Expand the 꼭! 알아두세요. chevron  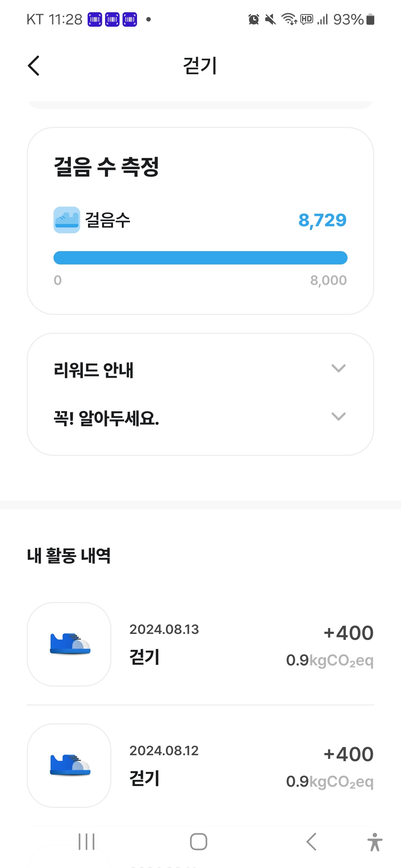[338, 417]
